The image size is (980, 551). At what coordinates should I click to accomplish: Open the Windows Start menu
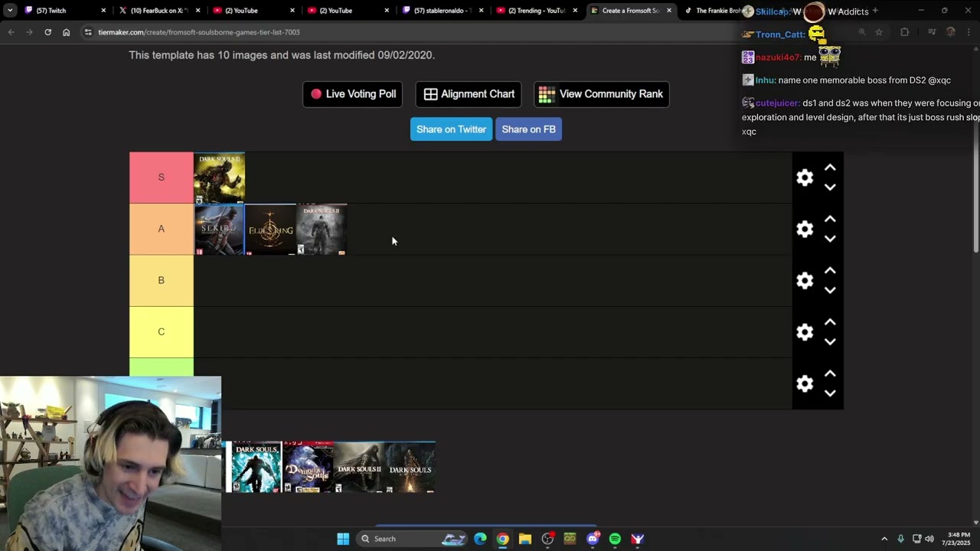[x=343, y=539]
